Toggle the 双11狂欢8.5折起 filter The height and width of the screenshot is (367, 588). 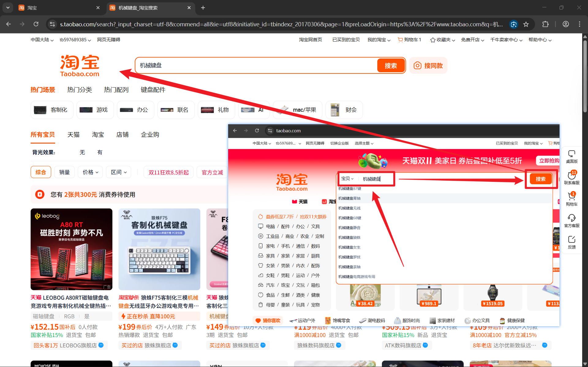point(169,172)
